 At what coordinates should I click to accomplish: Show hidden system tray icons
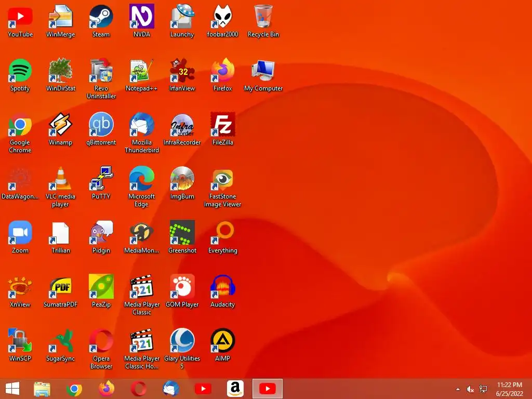point(458,389)
